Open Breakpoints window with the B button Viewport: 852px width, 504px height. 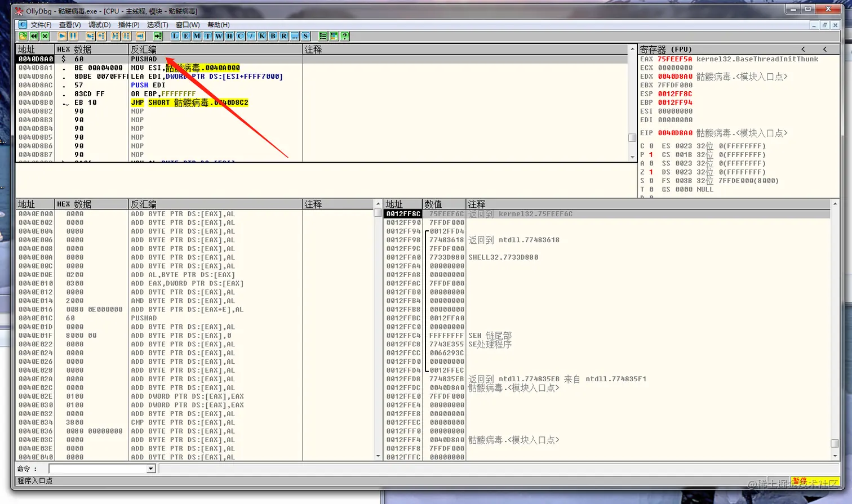(273, 36)
